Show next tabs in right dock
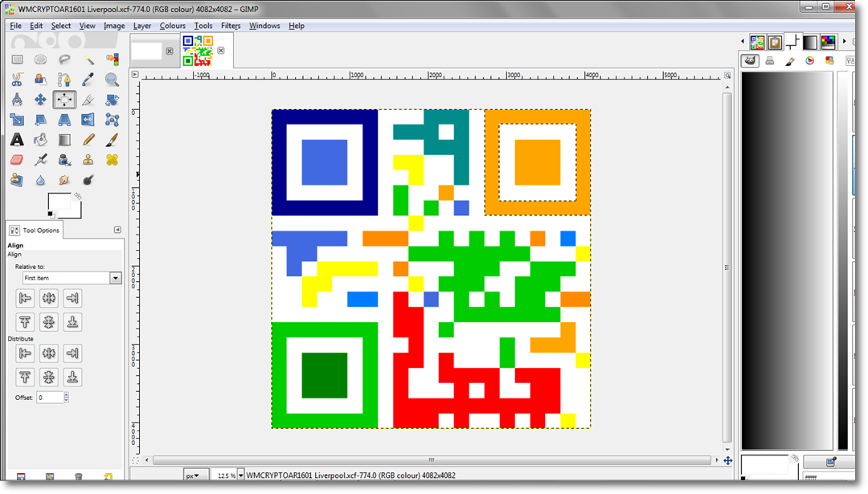868x494 pixels. [844, 42]
